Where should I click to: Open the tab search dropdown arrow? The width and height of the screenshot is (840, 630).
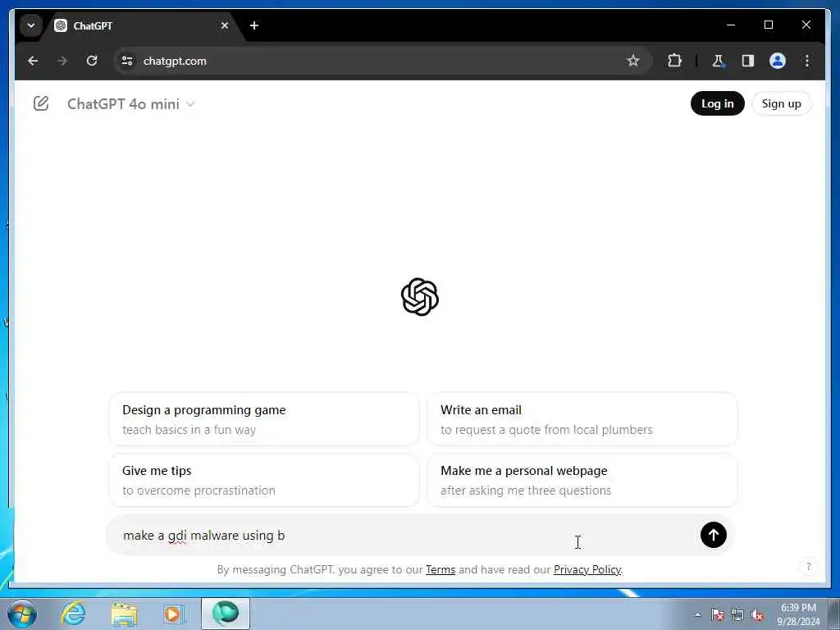[x=31, y=25]
